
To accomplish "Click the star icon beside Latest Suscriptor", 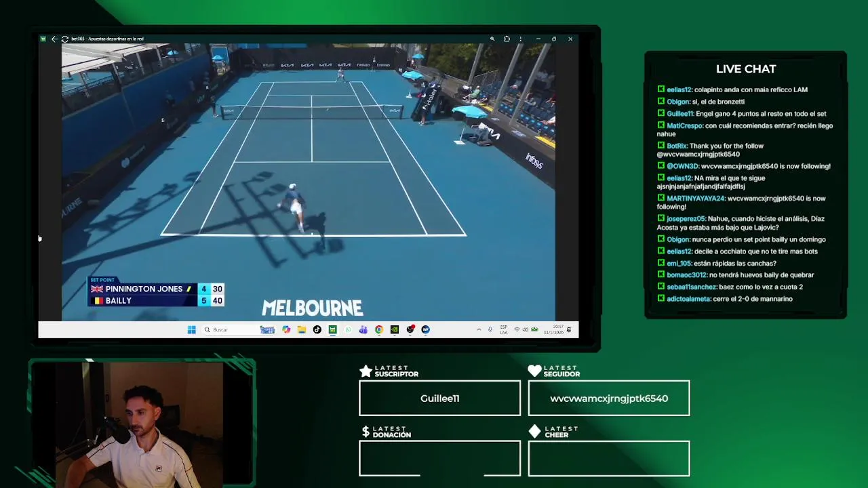I will click(x=366, y=371).
